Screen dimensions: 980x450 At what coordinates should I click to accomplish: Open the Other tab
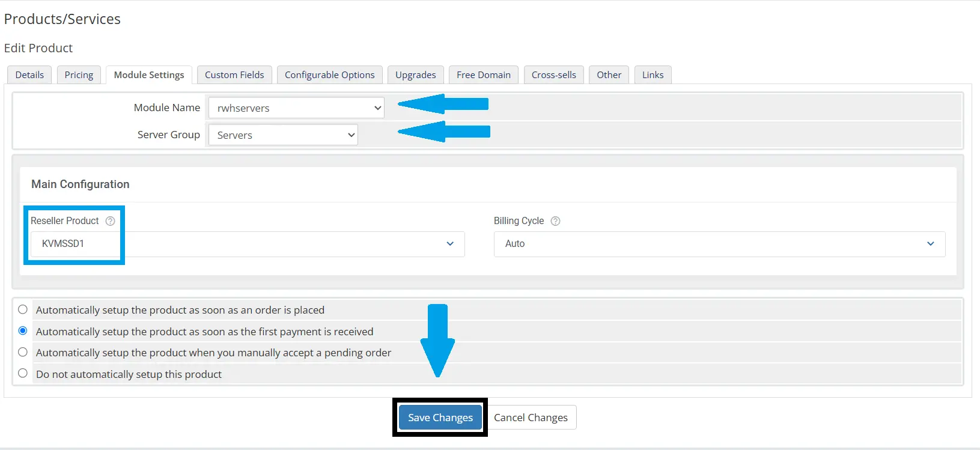(609, 75)
